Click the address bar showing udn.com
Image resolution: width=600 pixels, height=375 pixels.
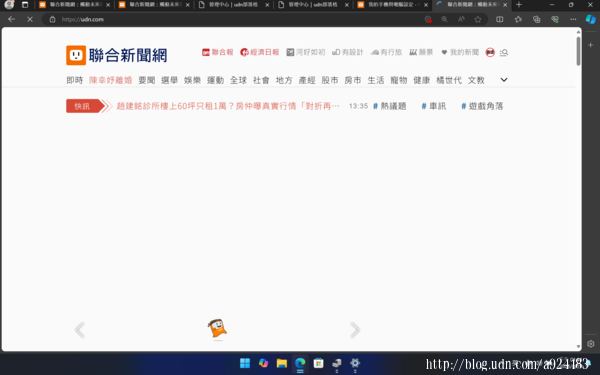click(x=237, y=19)
